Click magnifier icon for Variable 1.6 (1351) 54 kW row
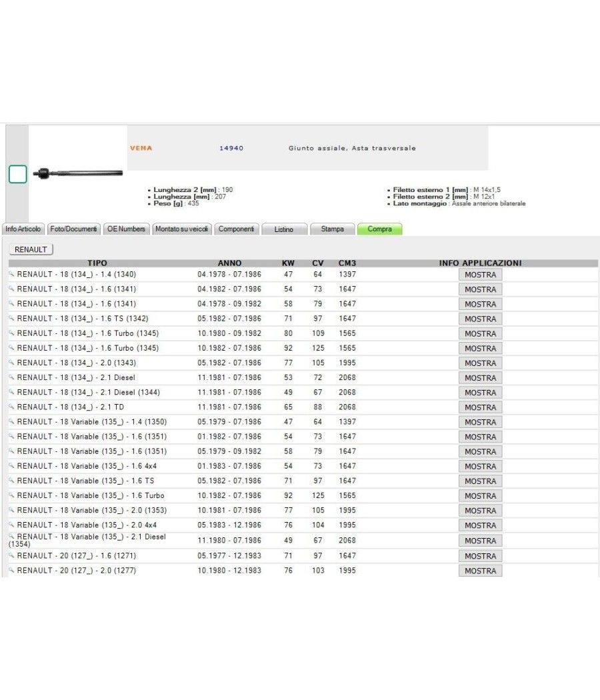 [11, 436]
